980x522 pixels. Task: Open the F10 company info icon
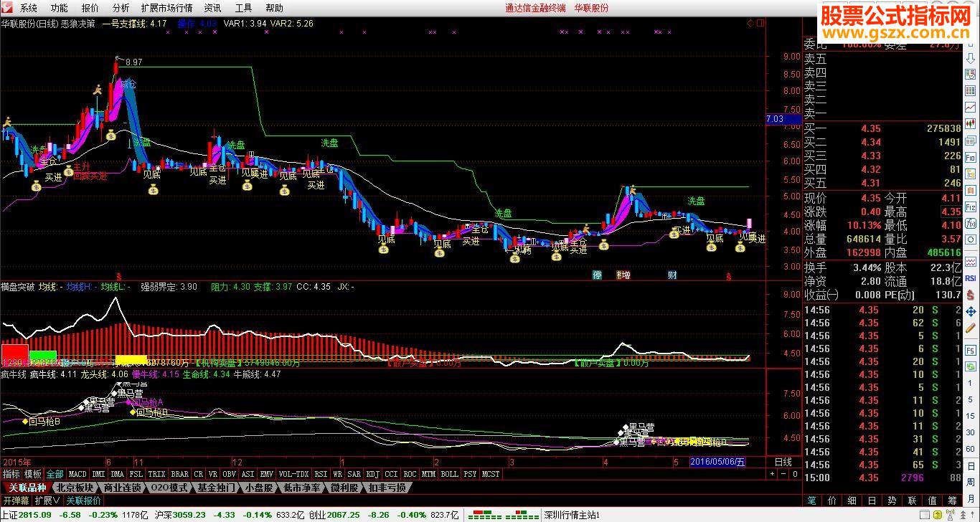click(x=969, y=156)
